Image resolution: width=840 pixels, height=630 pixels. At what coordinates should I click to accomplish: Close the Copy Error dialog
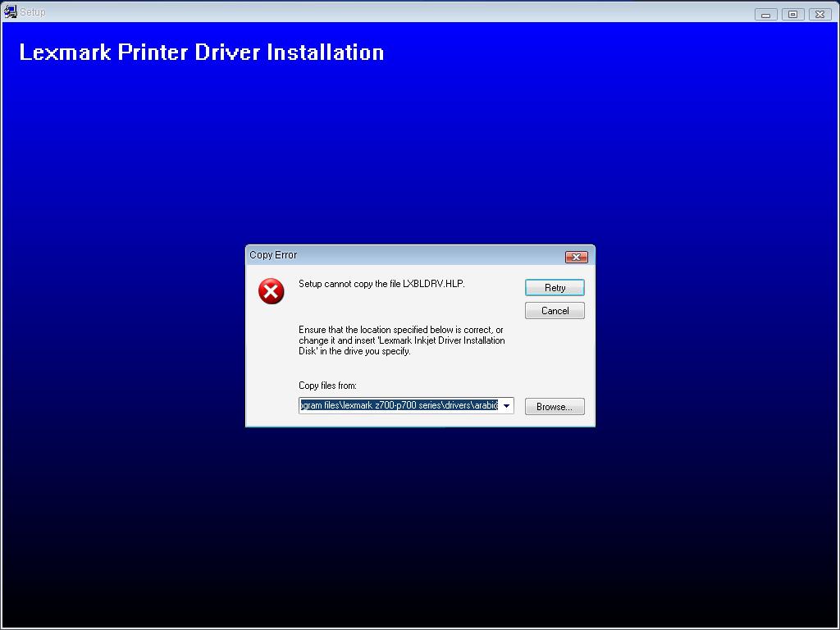click(577, 257)
